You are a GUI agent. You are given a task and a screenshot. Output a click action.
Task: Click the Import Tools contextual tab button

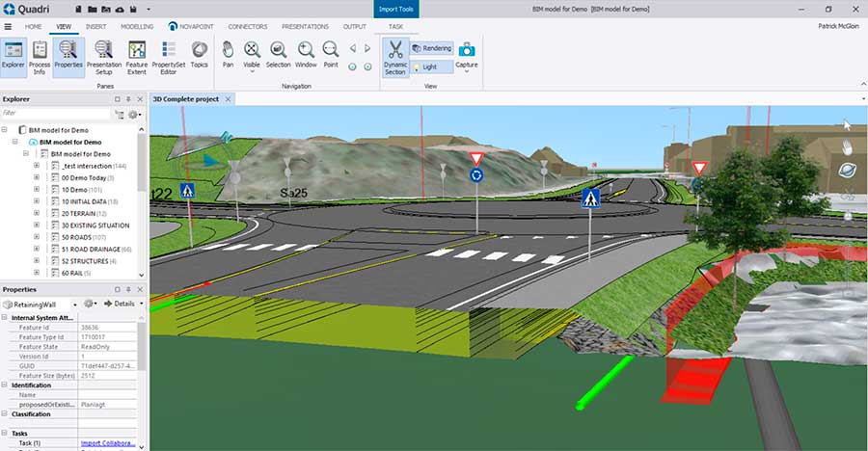[x=395, y=9]
